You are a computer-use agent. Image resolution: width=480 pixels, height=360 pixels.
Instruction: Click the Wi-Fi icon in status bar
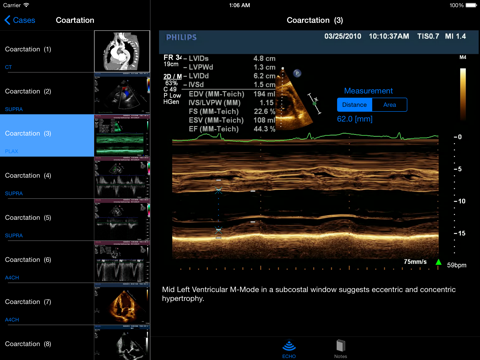26,5
